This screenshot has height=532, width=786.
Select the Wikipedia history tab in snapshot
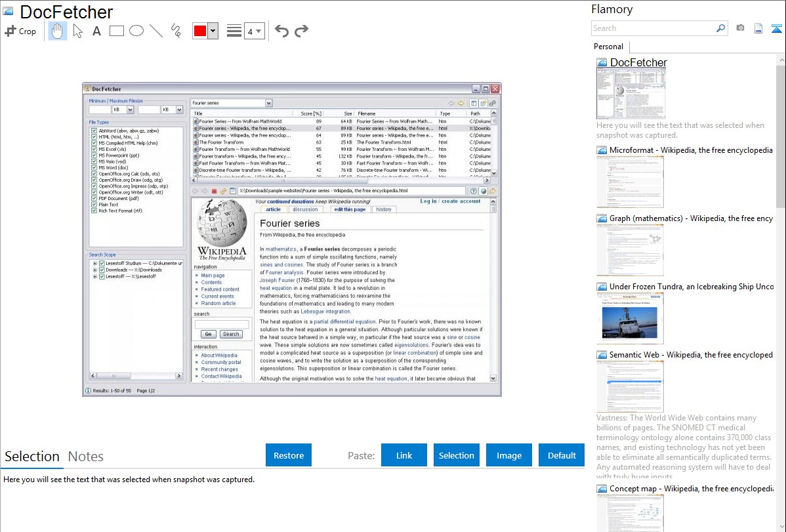[384, 210]
